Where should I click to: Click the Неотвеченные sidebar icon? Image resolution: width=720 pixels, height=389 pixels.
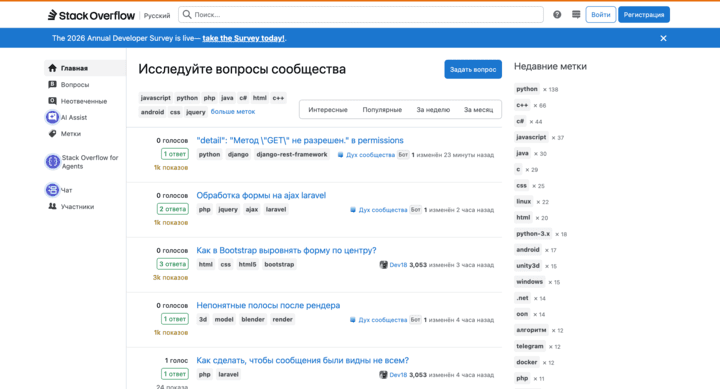tap(52, 101)
